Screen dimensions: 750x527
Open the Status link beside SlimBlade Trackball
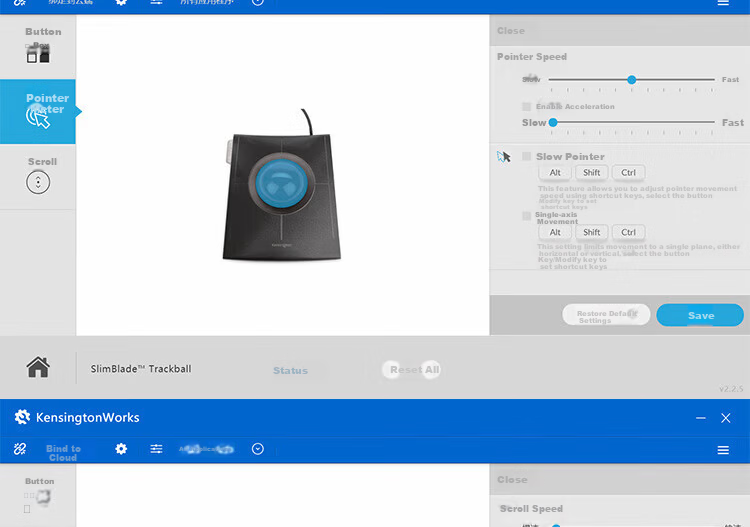290,370
